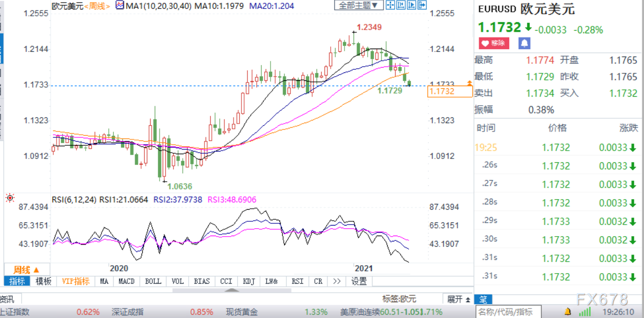
Task: Click the second chart layout icon
Action: point(401,6)
